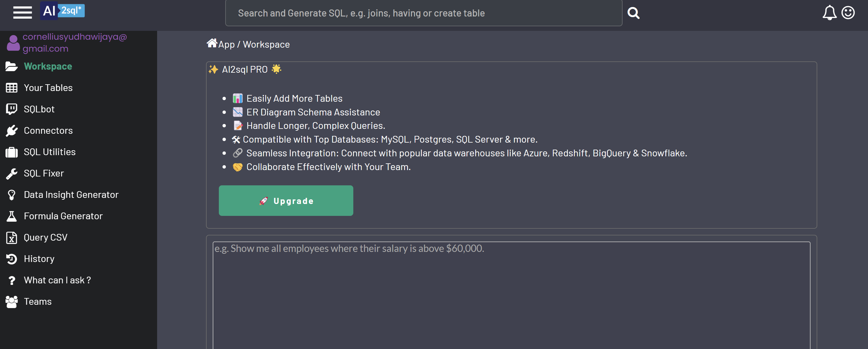Select the Teams sidebar entry
The height and width of the screenshot is (349, 868).
coord(37,301)
